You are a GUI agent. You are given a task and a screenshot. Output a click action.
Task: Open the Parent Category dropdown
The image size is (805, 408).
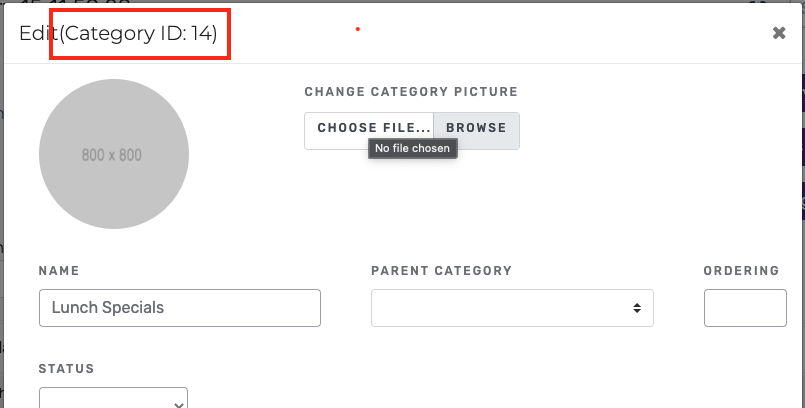pos(512,308)
